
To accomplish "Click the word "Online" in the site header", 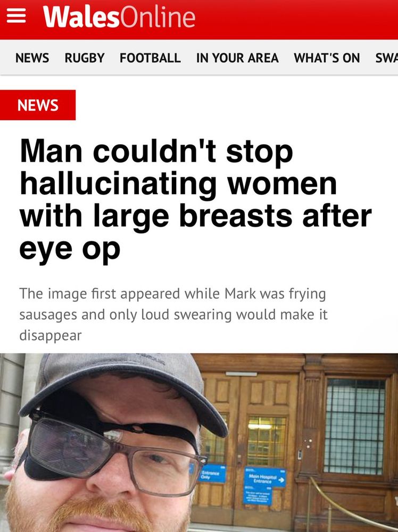I will tap(158, 17).
